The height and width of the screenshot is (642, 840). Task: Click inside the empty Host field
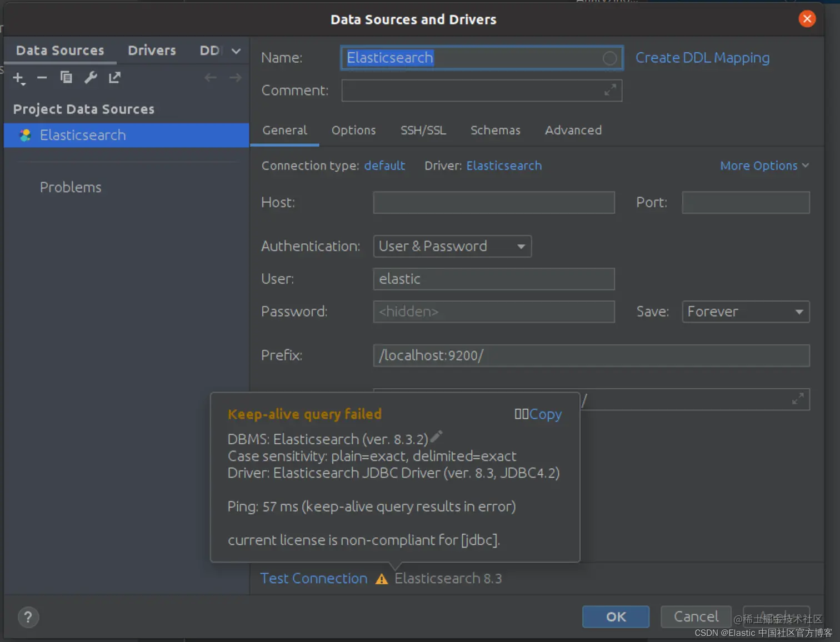[x=493, y=202]
